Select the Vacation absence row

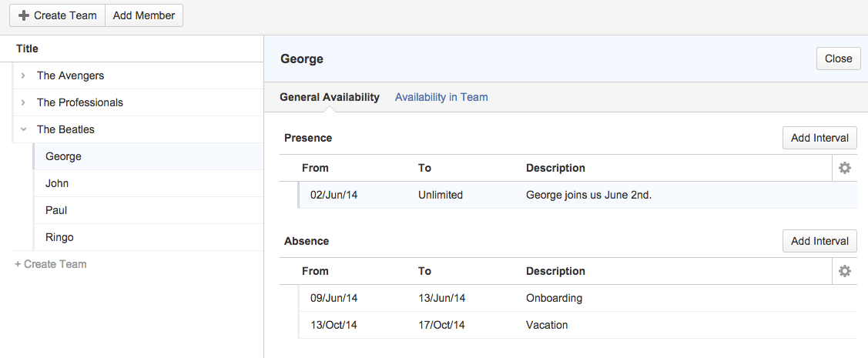click(547, 325)
